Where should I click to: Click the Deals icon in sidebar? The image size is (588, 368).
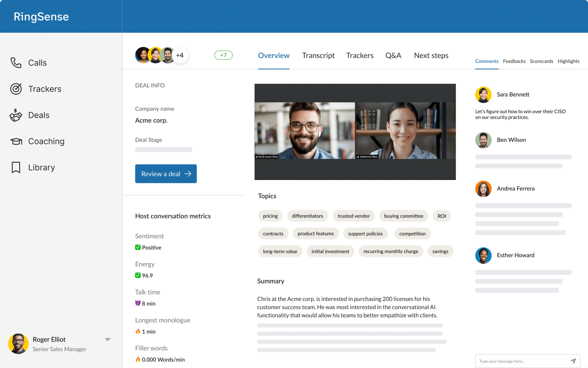tap(16, 114)
